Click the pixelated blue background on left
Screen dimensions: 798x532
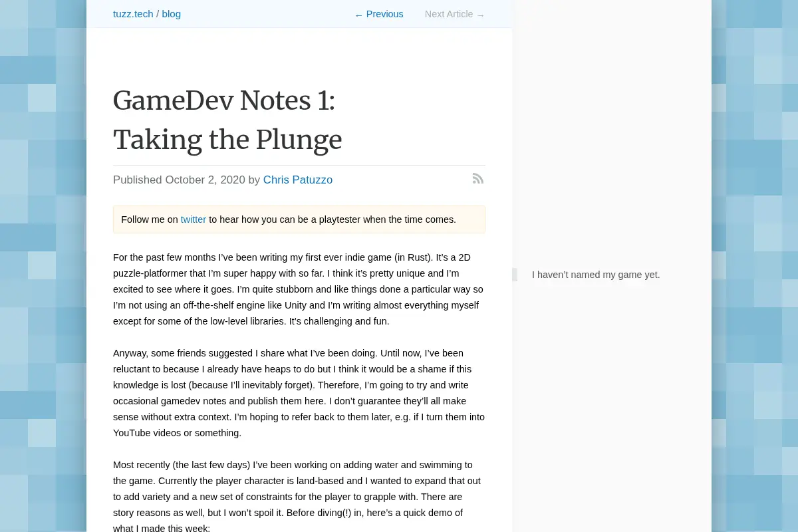pyautogui.click(x=43, y=266)
